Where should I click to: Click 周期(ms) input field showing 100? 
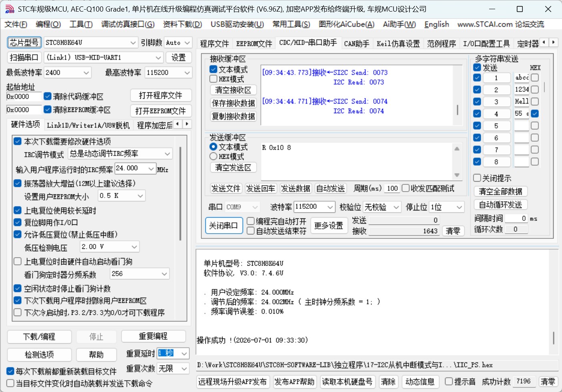[x=392, y=188]
